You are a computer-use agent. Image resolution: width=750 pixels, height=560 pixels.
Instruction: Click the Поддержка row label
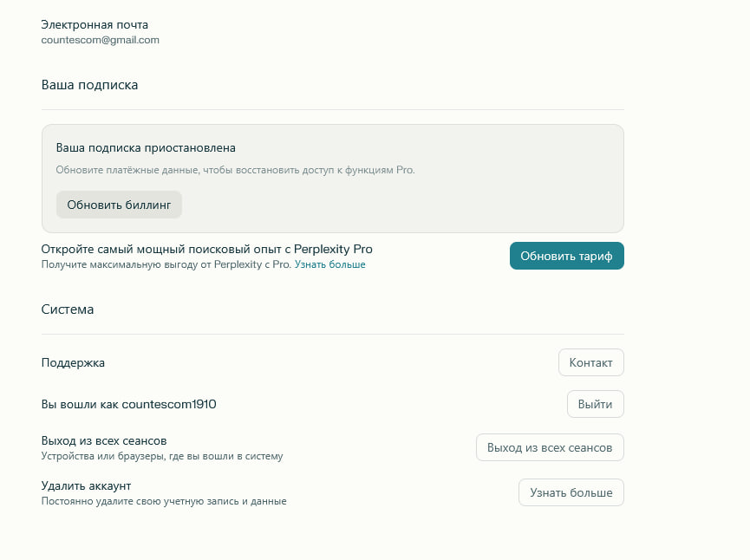pyautogui.click(x=73, y=362)
